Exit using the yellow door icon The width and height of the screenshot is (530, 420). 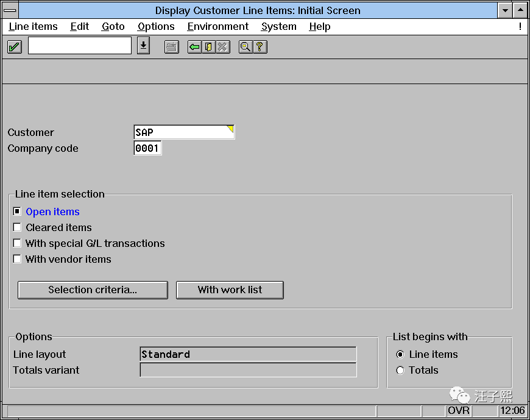coord(209,47)
